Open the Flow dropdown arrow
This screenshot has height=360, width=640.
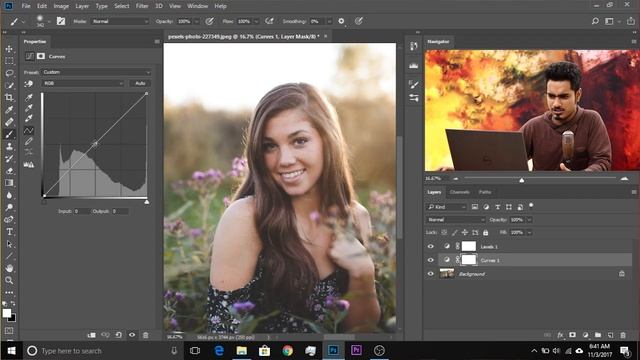pos(256,21)
